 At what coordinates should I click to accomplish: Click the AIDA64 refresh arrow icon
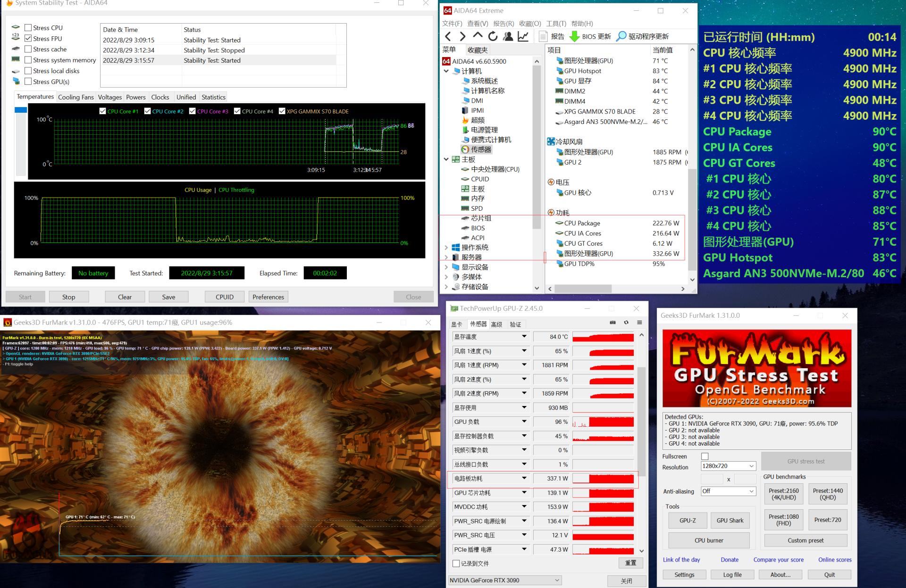pyautogui.click(x=493, y=36)
